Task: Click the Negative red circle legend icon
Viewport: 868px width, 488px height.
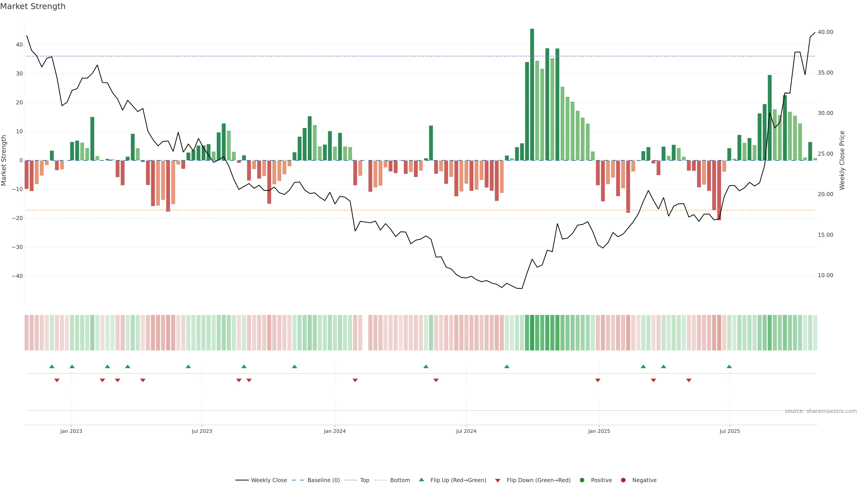Action: [623, 480]
